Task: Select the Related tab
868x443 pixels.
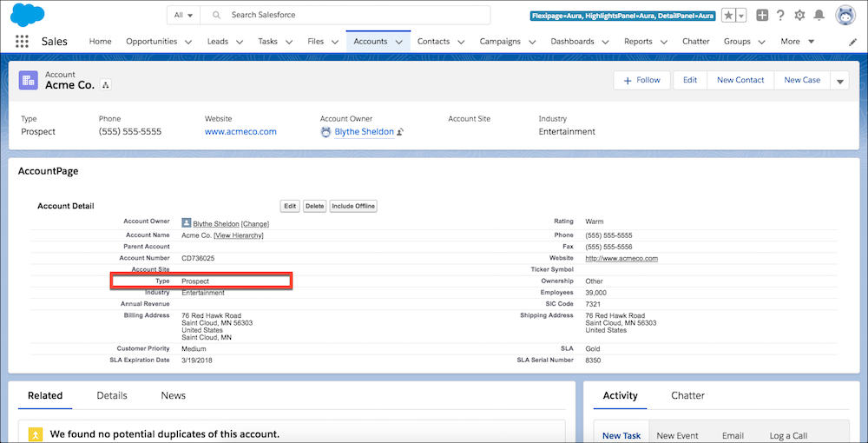Action: click(45, 395)
